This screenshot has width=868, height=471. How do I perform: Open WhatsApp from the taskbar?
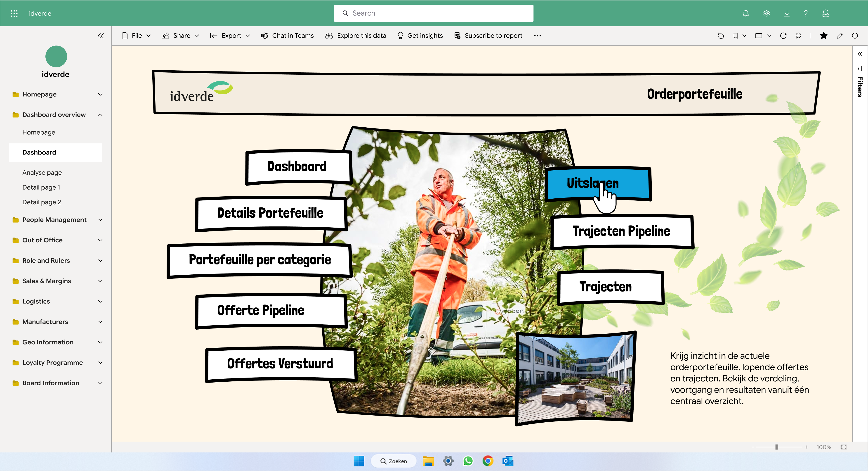point(468,461)
